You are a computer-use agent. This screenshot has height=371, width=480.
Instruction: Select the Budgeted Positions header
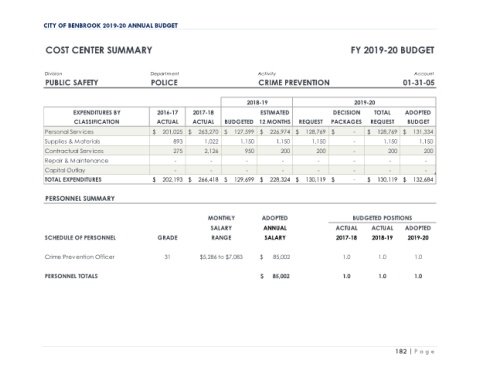click(382, 218)
